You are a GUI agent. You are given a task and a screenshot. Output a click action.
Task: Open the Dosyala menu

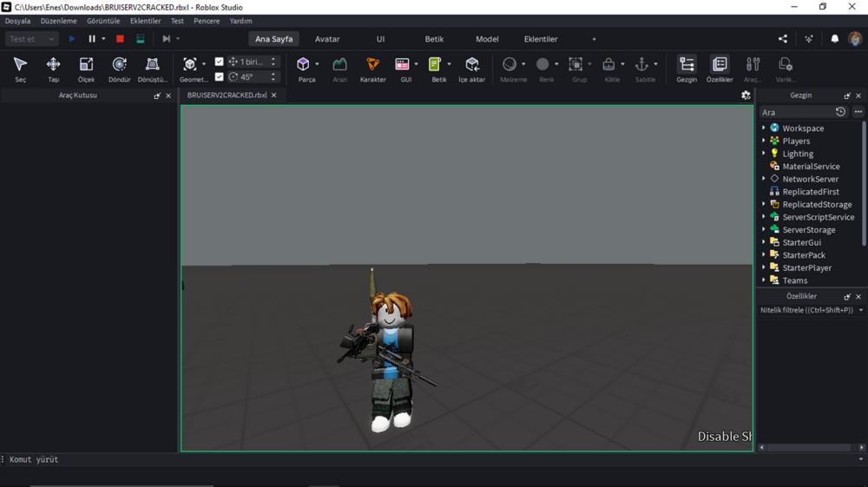17,21
